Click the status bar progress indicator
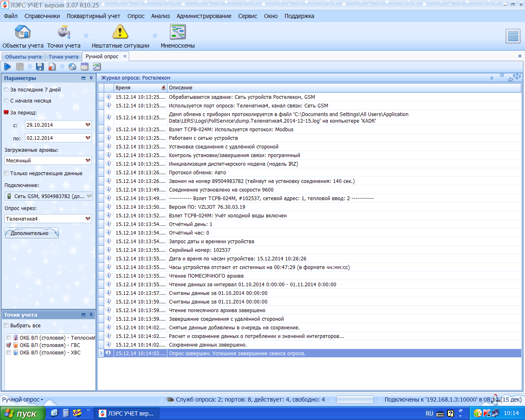 point(355,399)
